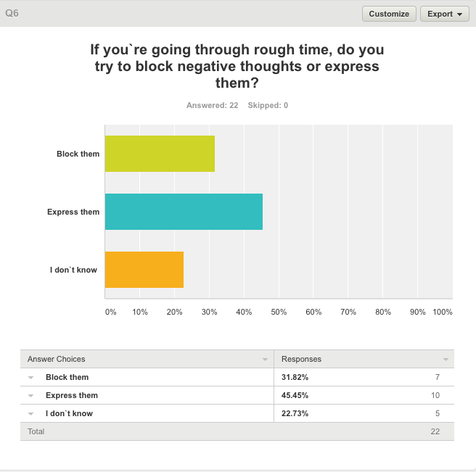Open the Export dropdown menu
This screenshot has height=472, width=476.
pos(444,14)
